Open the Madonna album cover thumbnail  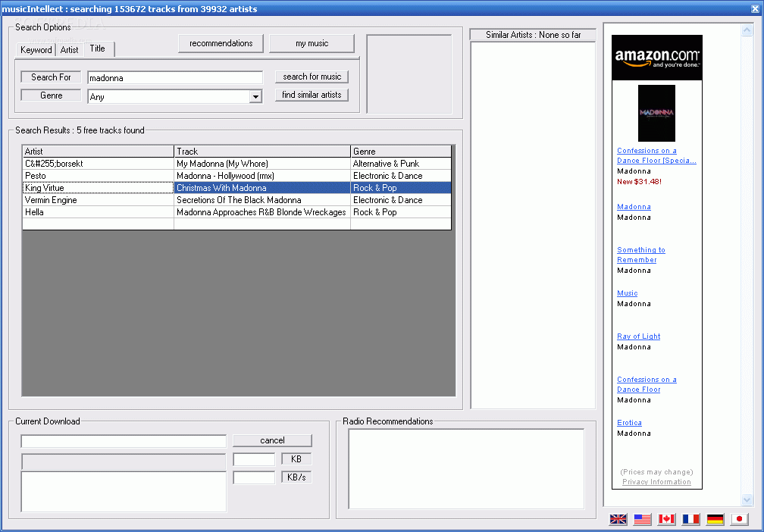point(657,113)
